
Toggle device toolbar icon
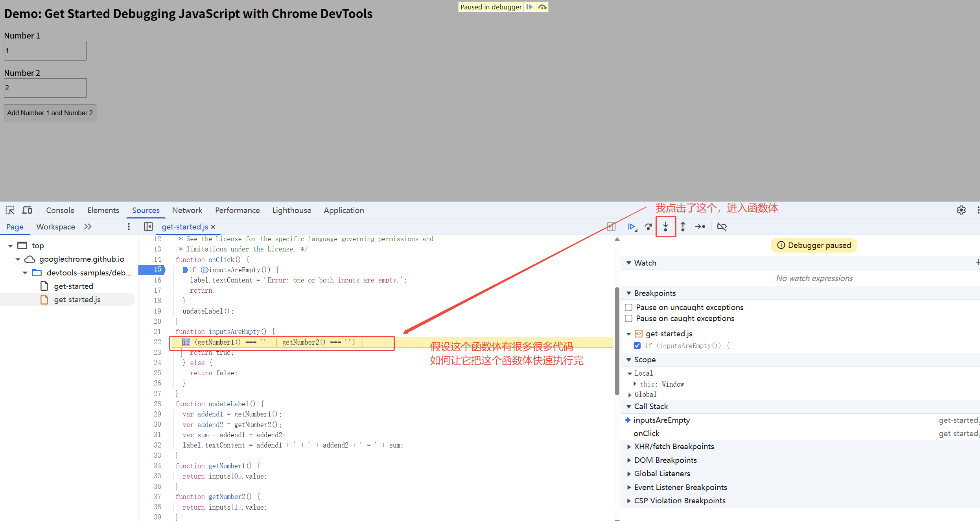27,210
